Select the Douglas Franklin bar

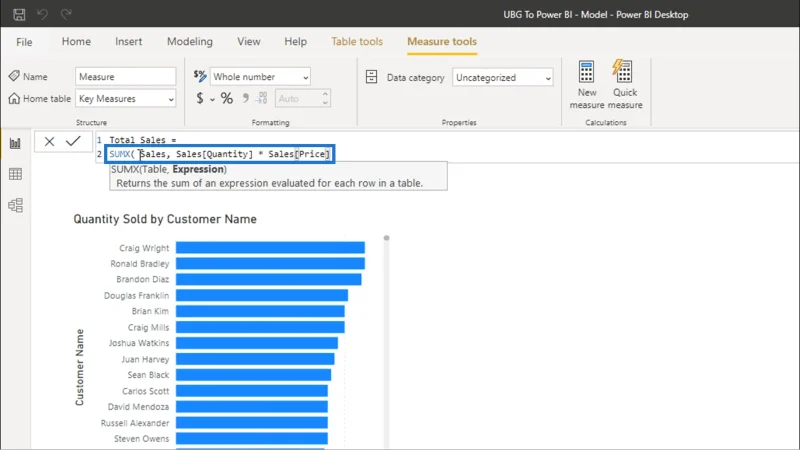(x=262, y=295)
